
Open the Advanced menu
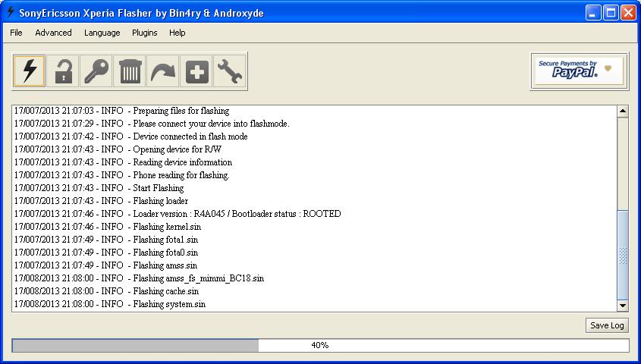(x=53, y=33)
